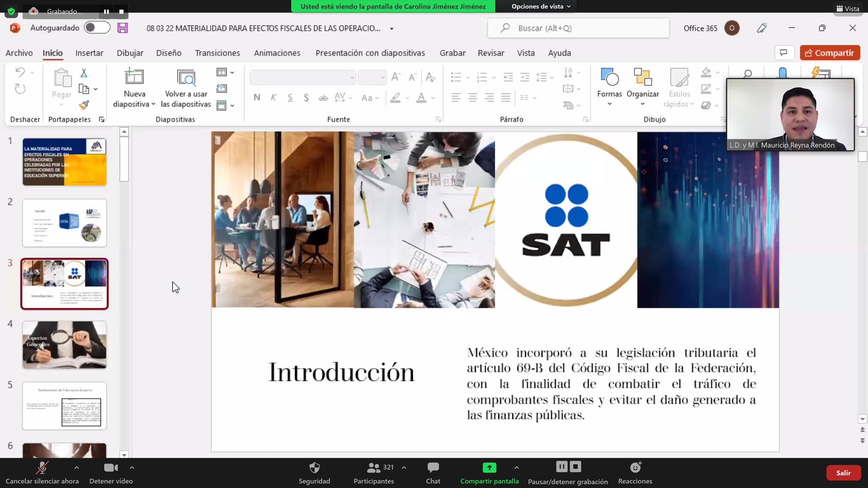Toggle italic K formatting
The image size is (868, 488).
pos(273,97)
